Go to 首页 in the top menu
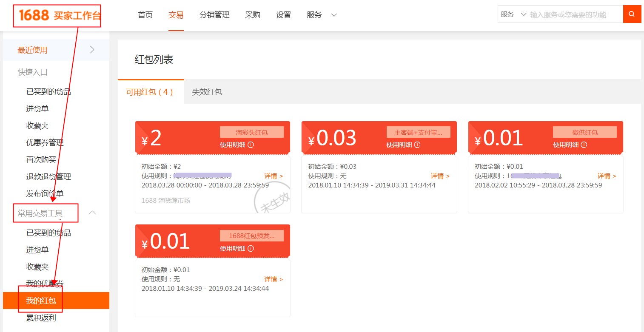The image size is (644, 332). tap(145, 15)
